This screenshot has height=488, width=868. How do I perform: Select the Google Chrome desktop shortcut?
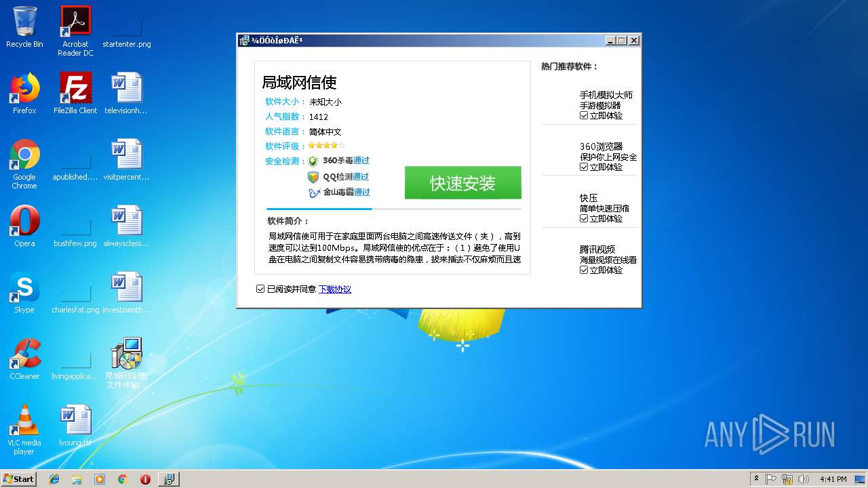[24, 165]
